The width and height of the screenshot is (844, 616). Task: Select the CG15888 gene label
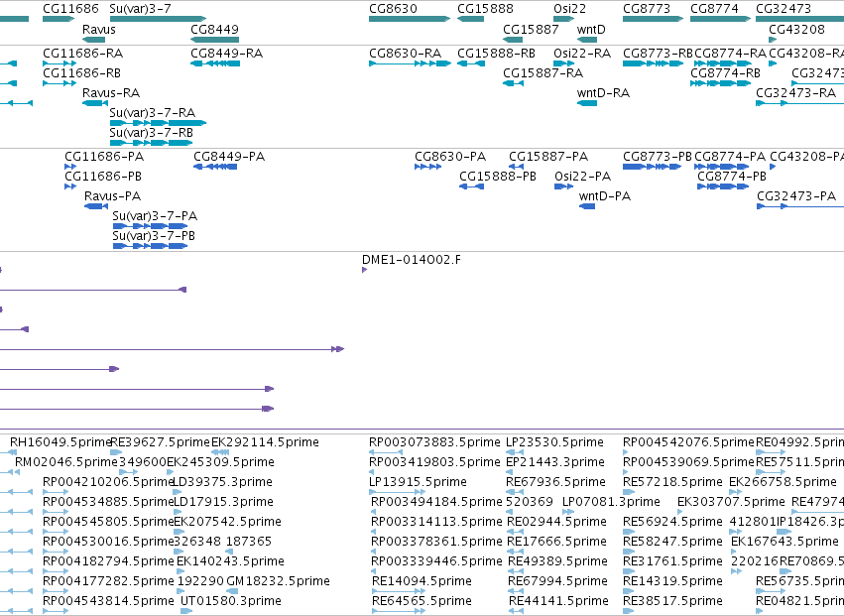[486, 9]
